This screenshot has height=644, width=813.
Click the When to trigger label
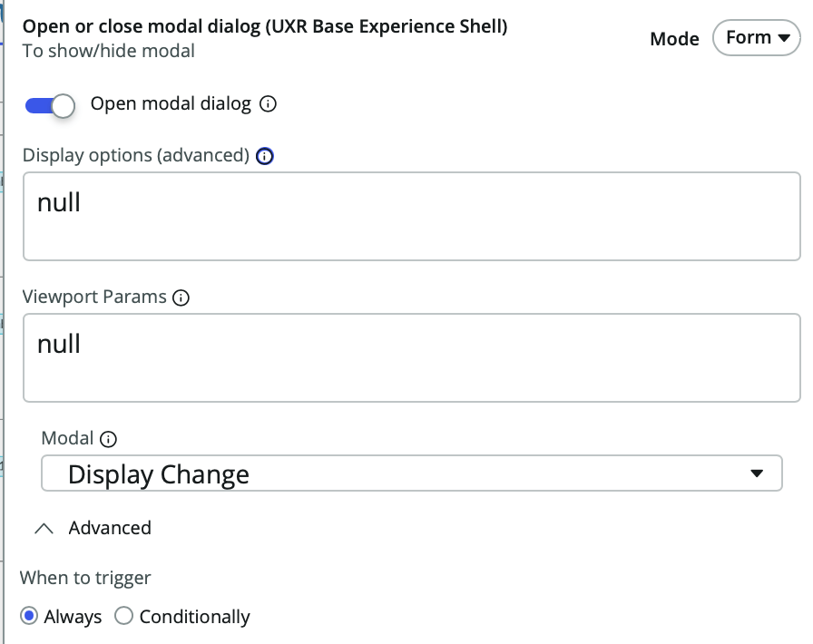[85, 578]
